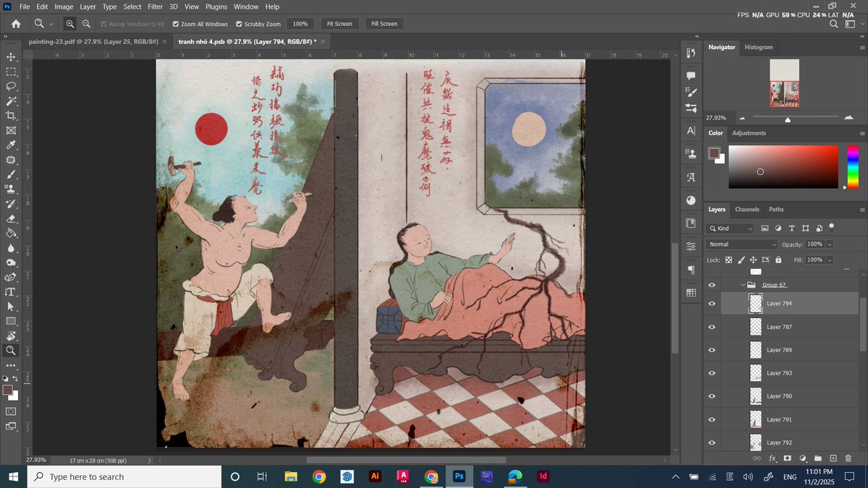
Task: Open the Color panel flyout menu
Action: [x=861, y=133]
